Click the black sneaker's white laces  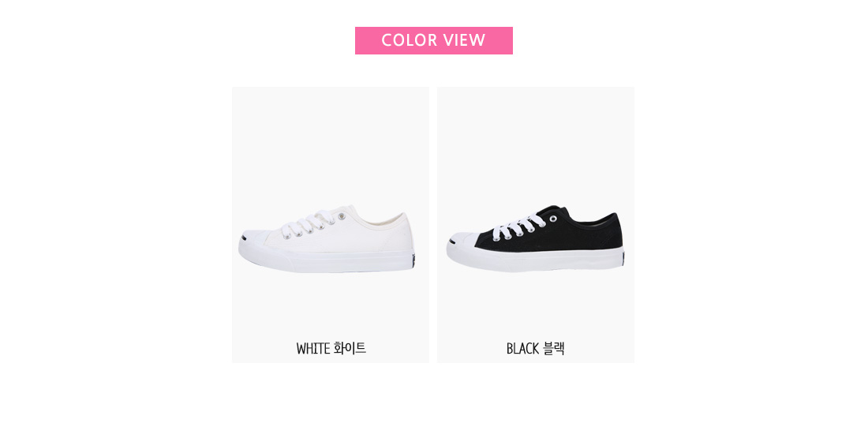tap(518, 226)
